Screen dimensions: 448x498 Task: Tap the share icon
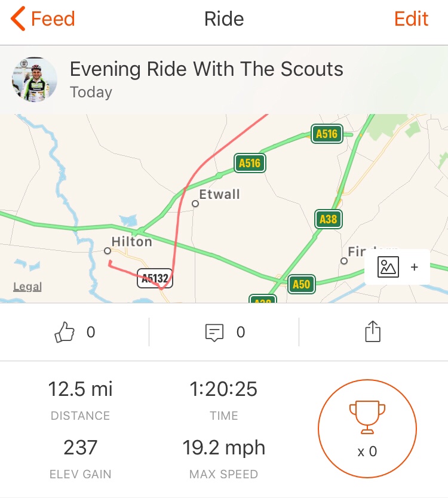[372, 332]
